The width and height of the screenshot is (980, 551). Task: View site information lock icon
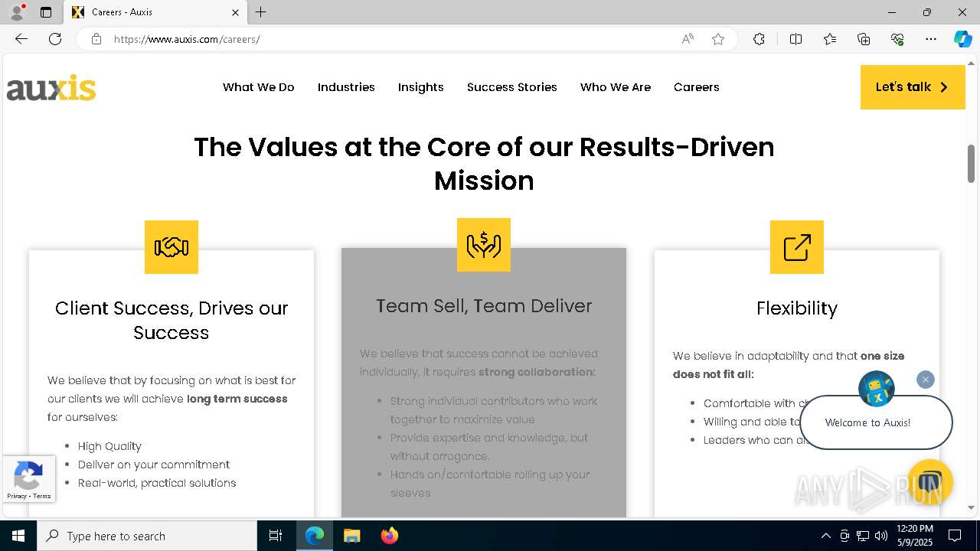(96, 39)
